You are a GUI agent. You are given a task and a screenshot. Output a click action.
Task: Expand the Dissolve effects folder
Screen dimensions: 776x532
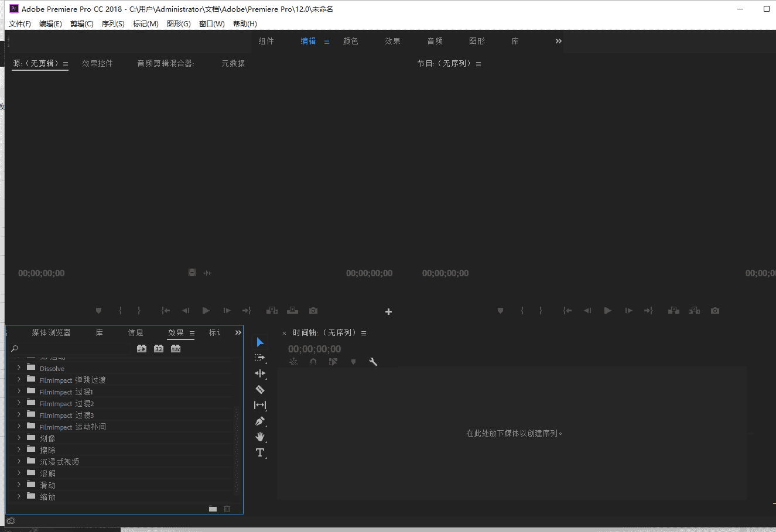tap(18, 368)
